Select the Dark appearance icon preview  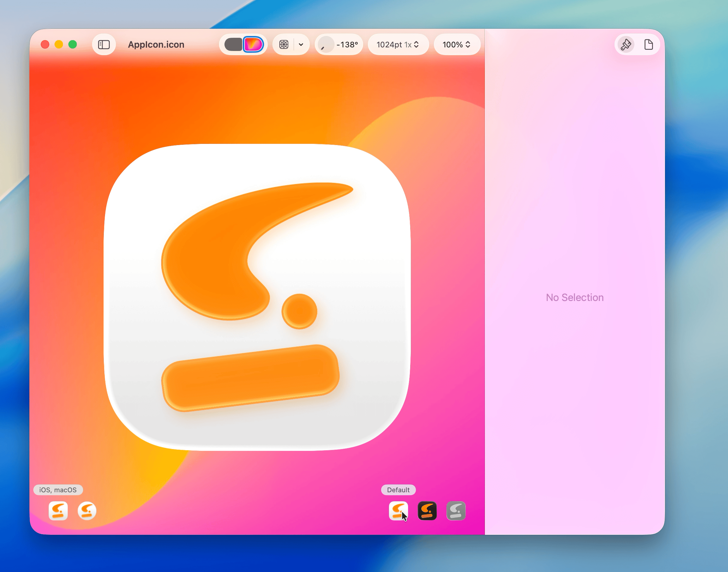coord(427,511)
